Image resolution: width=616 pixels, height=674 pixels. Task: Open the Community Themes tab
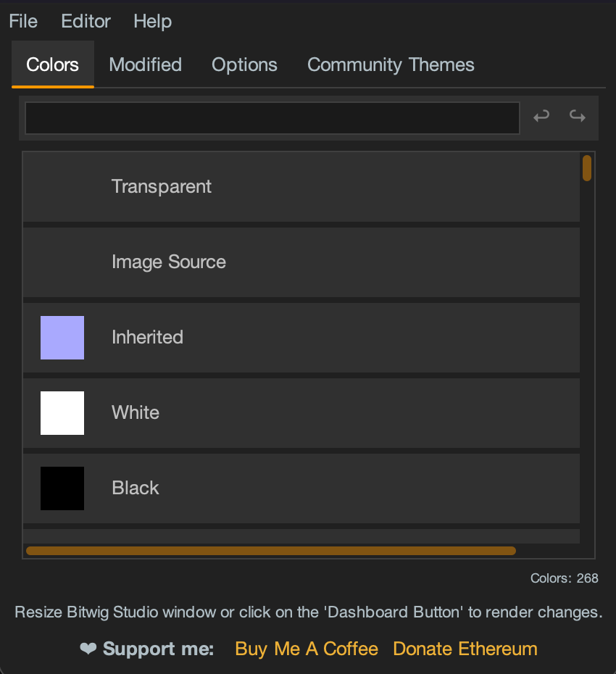(391, 65)
